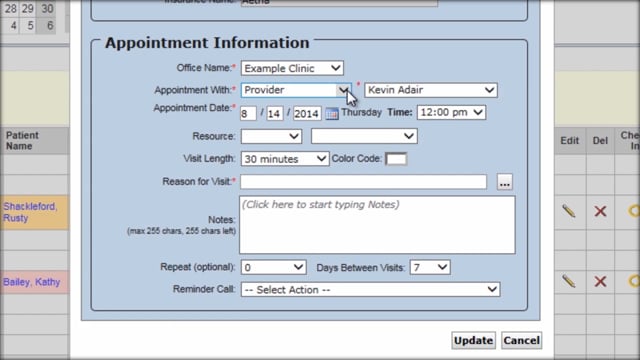
Task: Open the Office Name dropdown showing Example Clinic
Action: click(x=292, y=68)
